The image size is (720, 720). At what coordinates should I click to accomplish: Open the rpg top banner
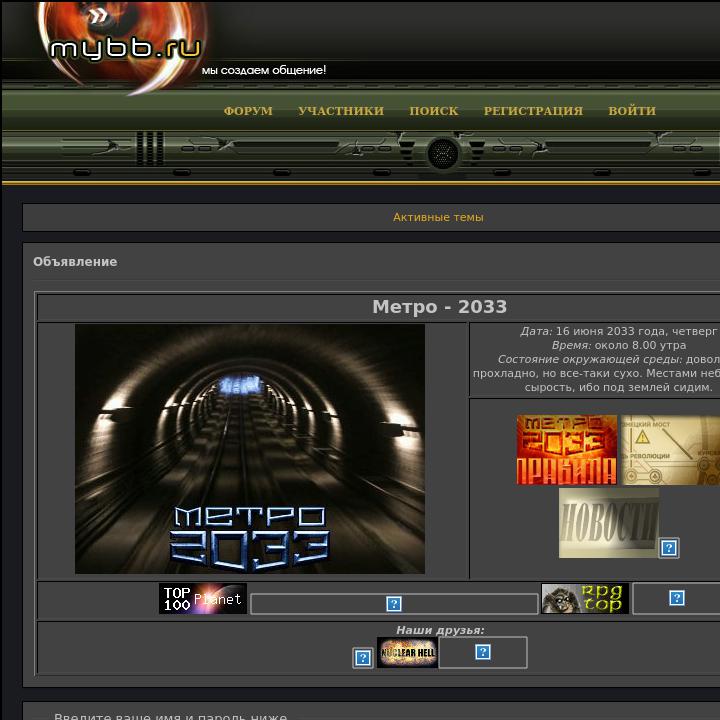point(585,598)
